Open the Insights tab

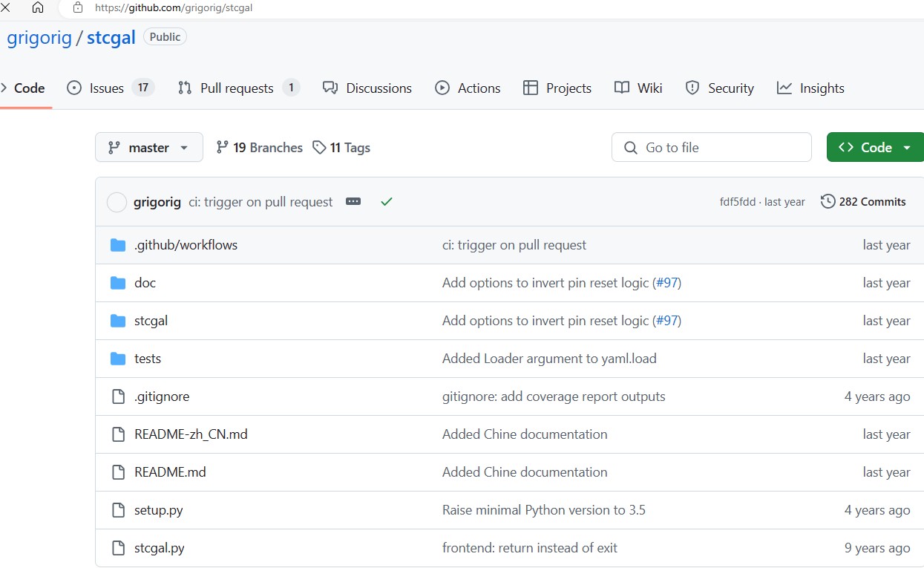(810, 88)
